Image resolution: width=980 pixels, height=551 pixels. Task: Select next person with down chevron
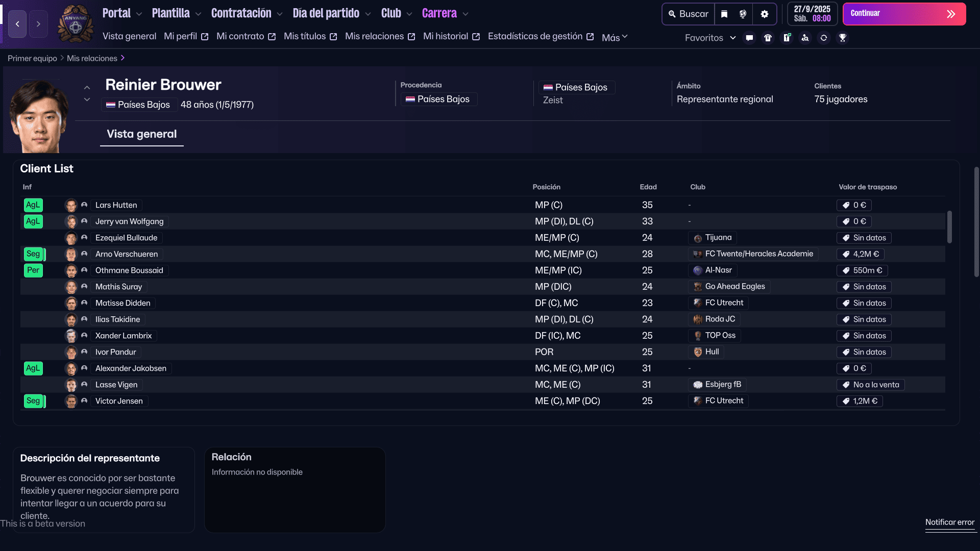[x=87, y=100]
